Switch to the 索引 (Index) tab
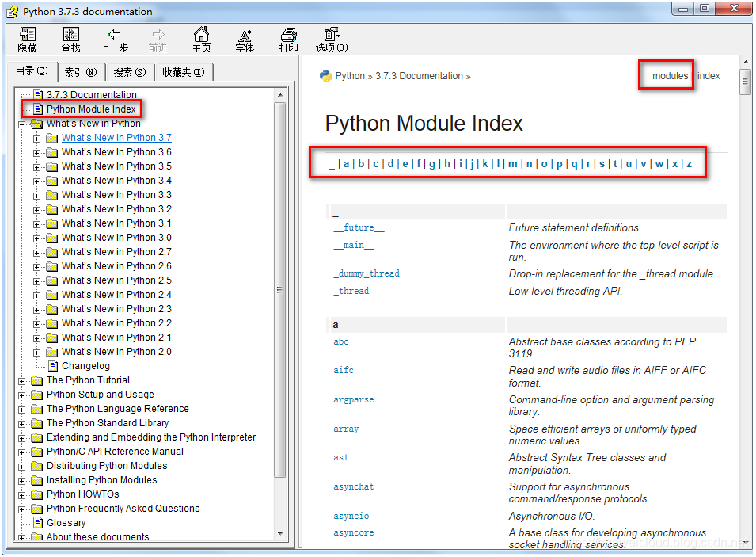The width and height of the screenshot is (756, 557). [81, 72]
